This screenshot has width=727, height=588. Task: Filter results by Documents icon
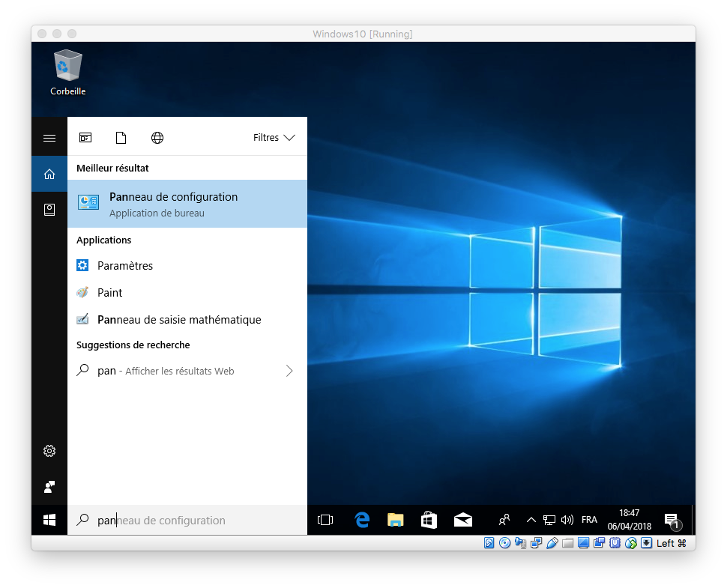click(121, 138)
